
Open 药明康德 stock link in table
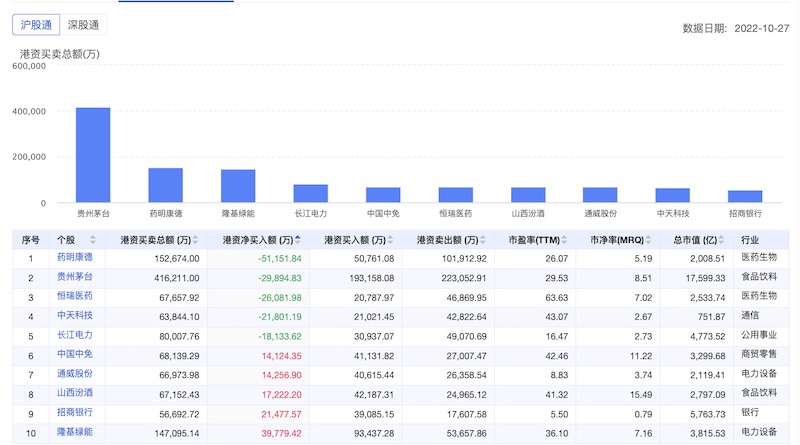coord(74,258)
